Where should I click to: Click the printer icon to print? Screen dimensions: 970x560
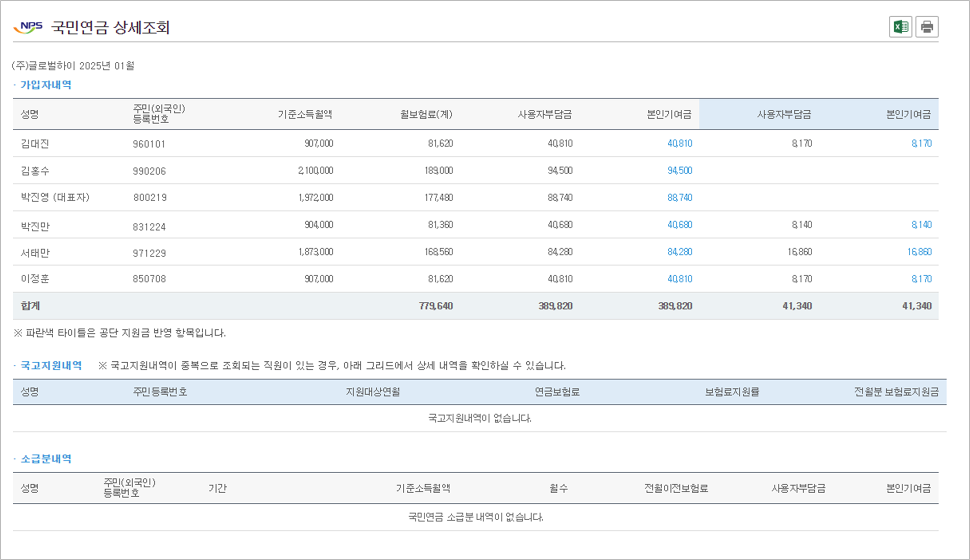pyautogui.click(x=927, y=27)
